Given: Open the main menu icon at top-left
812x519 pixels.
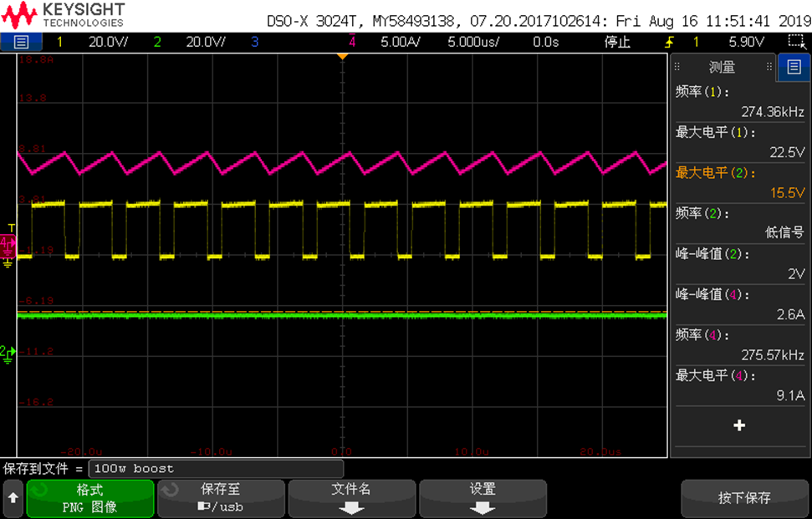Looking at the screenshot, I should [x=21, y=42].
